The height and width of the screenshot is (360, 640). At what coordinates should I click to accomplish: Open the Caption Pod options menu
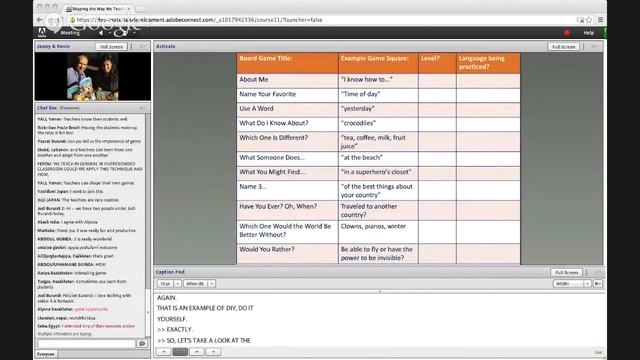597,272
